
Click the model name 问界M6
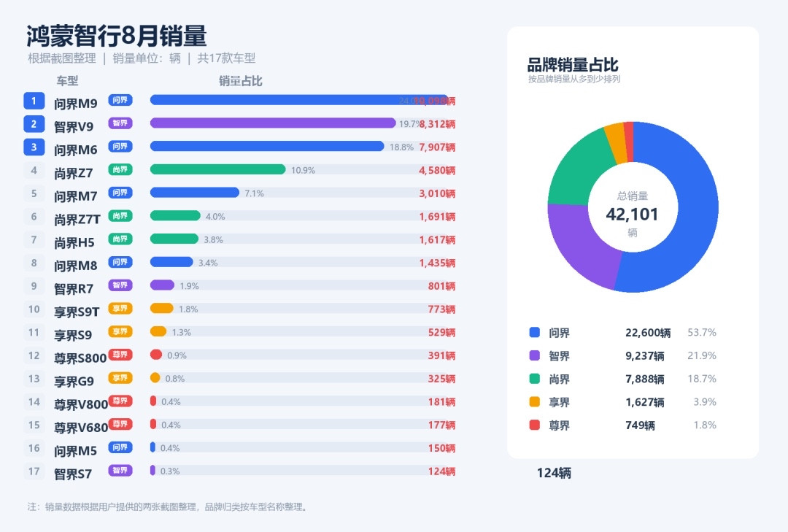75,150
